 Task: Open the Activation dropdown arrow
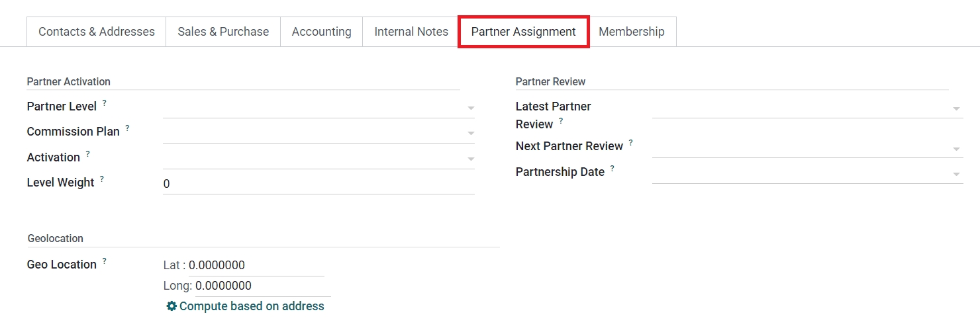click(x=470, y=159)
